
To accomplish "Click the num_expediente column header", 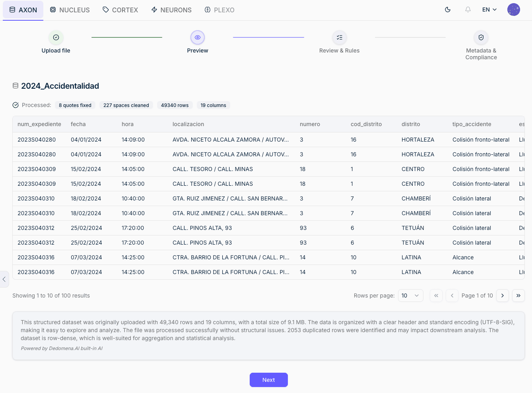I will (x=39, y=124).
